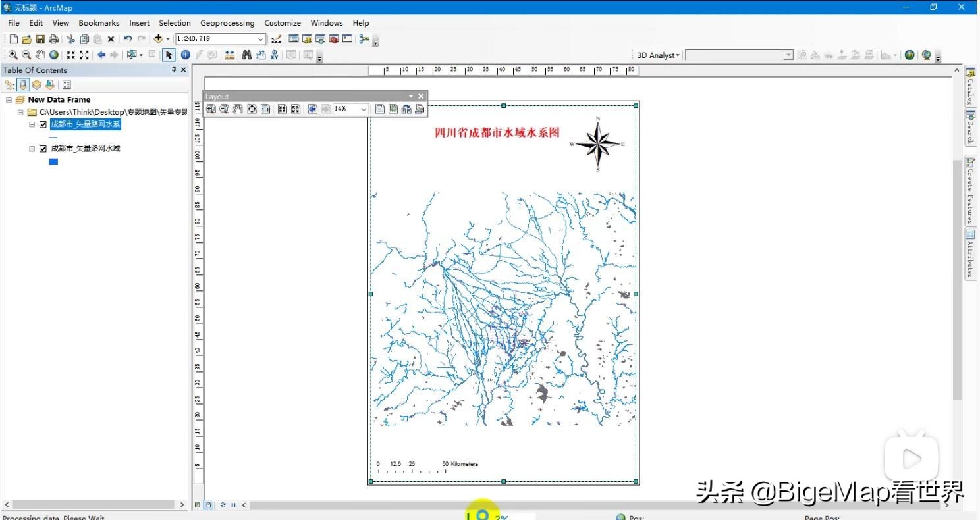Viewport: 980px width, 520px height.
Task: Open the map scale dropdown showing 1:240,719
Action: [260, 39]
